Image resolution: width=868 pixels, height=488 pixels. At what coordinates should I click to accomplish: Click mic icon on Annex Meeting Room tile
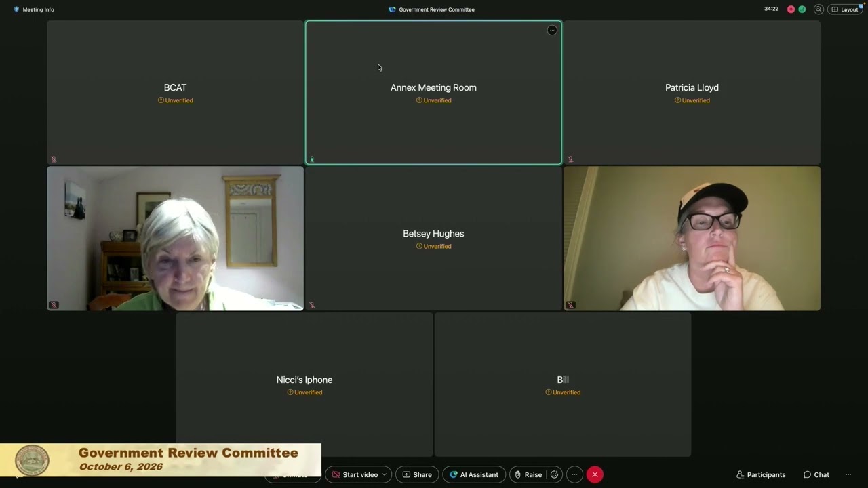(312, 159)
